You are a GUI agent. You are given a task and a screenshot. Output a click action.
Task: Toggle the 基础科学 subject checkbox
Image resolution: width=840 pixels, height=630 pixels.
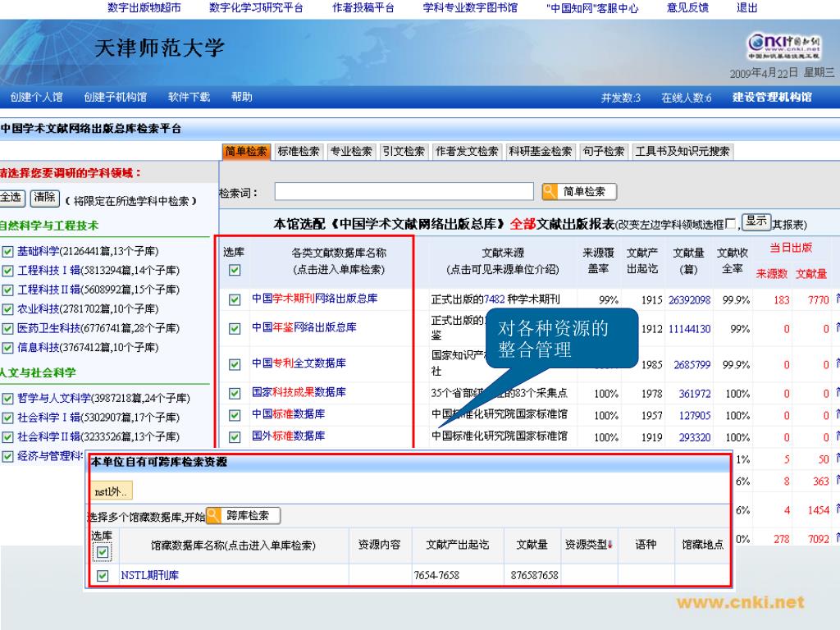(x=7, y=251)
